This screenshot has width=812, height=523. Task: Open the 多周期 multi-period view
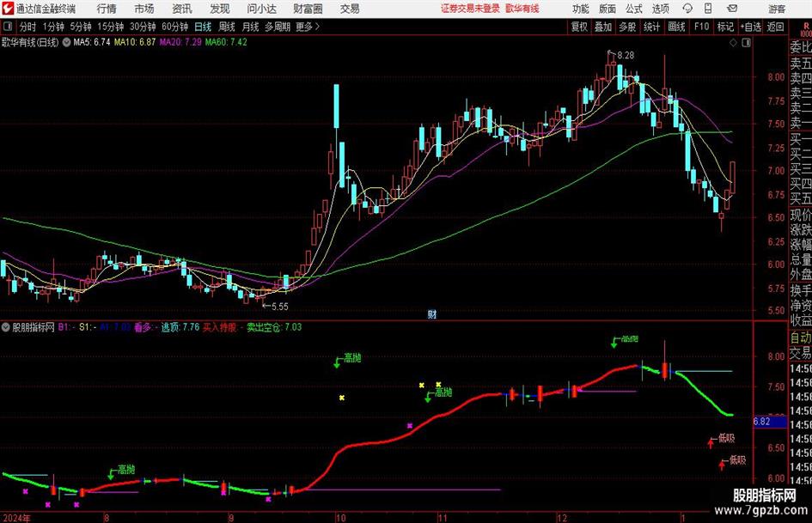[x=278, y=27]
